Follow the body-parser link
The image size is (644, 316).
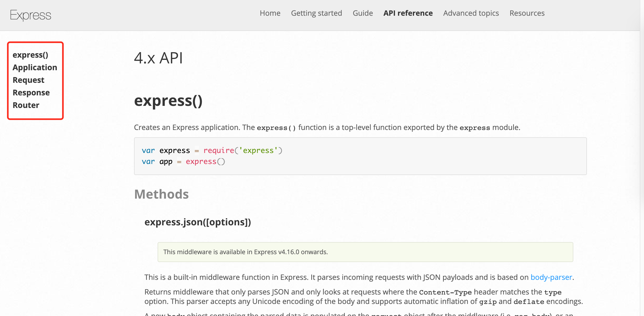coord(551,277)
